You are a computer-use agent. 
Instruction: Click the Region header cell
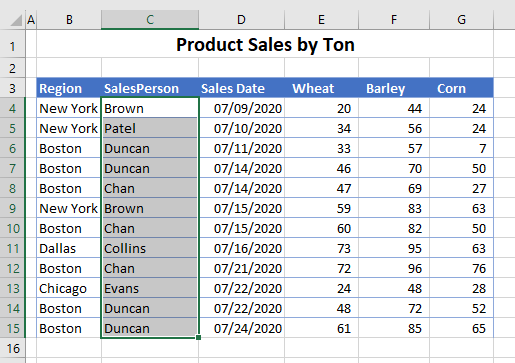tap(69, 88)
